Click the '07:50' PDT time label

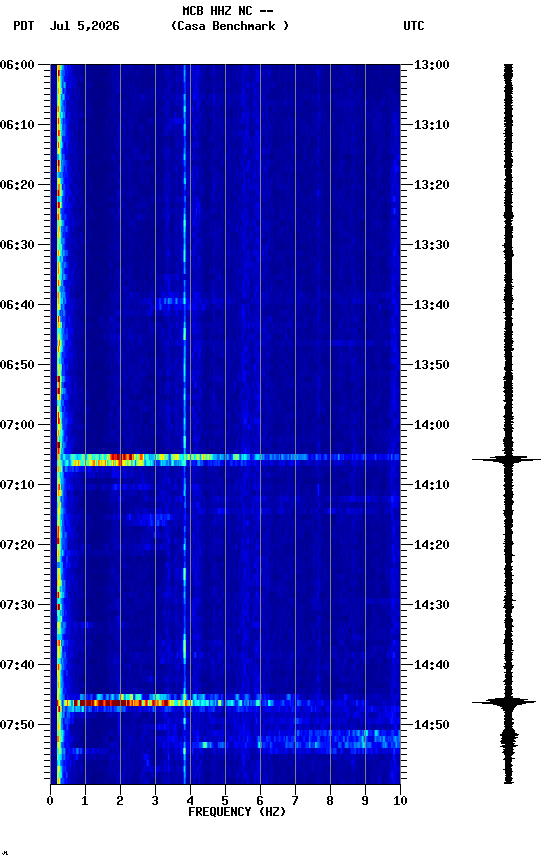[x=17, y=725]
